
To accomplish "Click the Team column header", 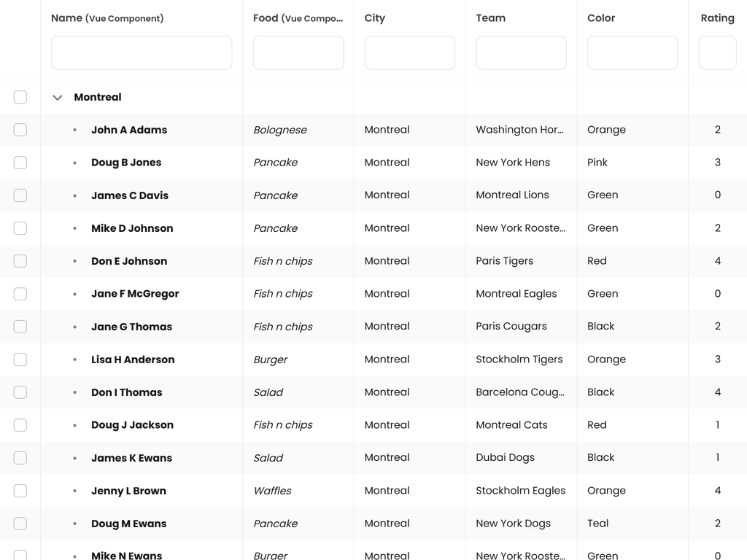I will click(x=490, y=18).
